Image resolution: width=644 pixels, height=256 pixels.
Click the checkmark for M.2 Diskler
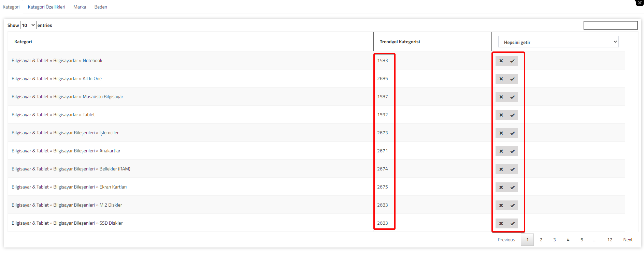(512, 206)
